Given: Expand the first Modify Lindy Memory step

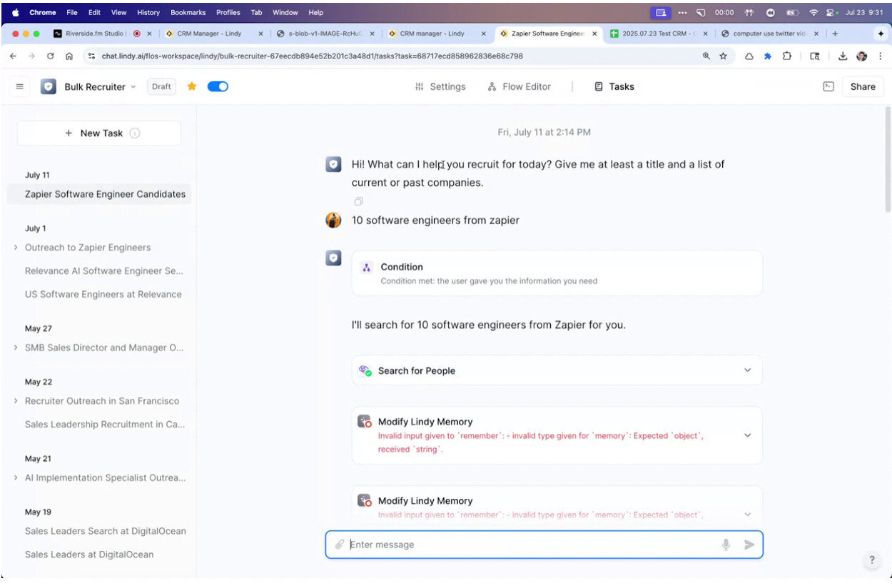Looking at the screenshot, I should click(x=747, y=435).
